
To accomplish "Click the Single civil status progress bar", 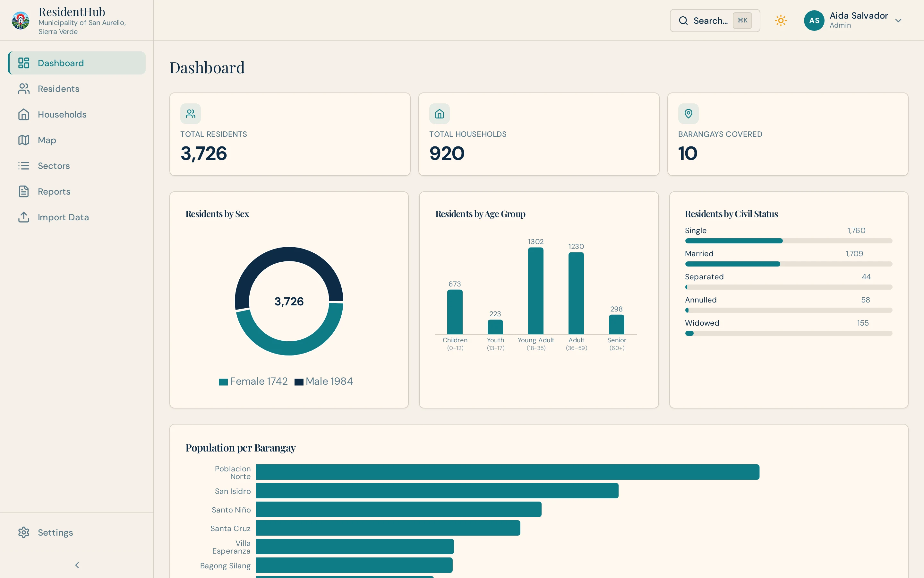I will coord(789,241).
